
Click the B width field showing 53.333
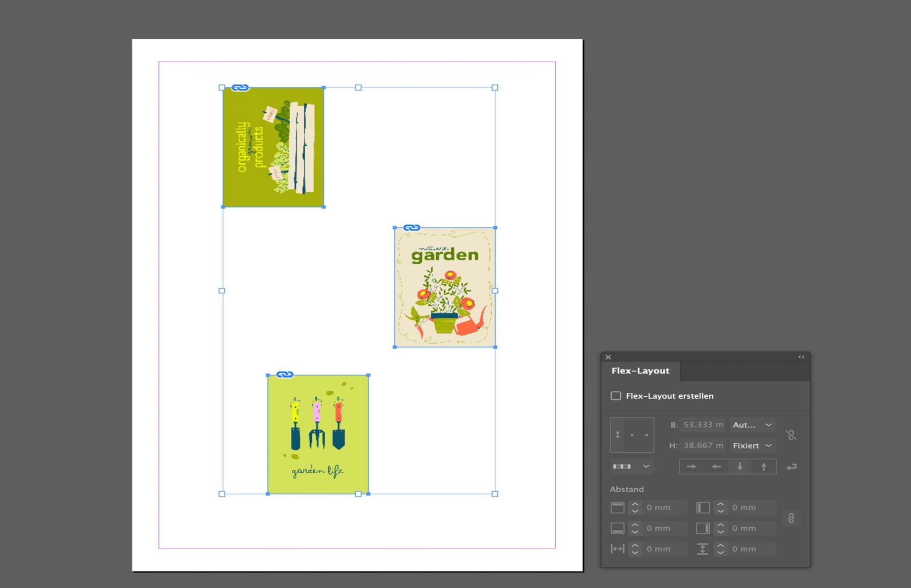tap(702, 425)
